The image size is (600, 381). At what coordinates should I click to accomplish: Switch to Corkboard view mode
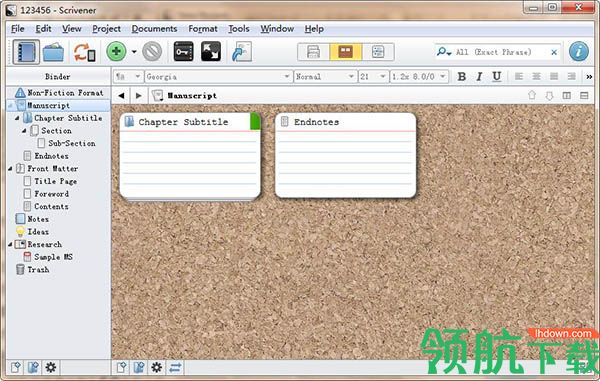(346, 52)
